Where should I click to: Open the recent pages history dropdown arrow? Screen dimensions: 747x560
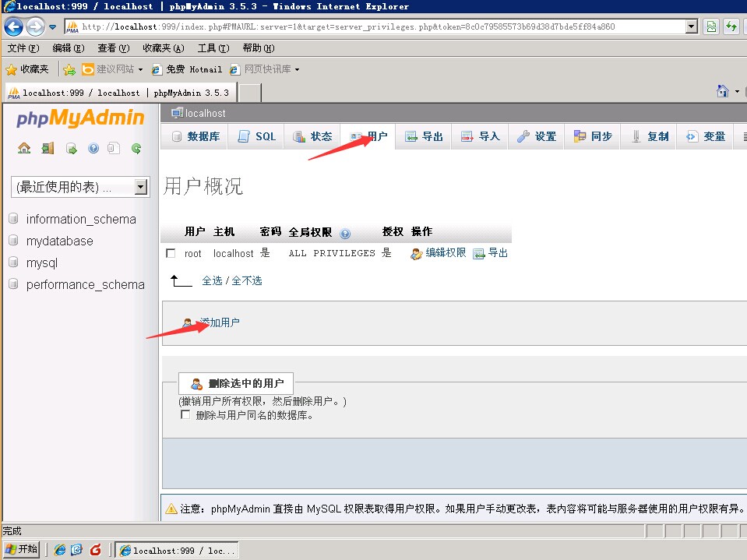click(x=52, y=26)
